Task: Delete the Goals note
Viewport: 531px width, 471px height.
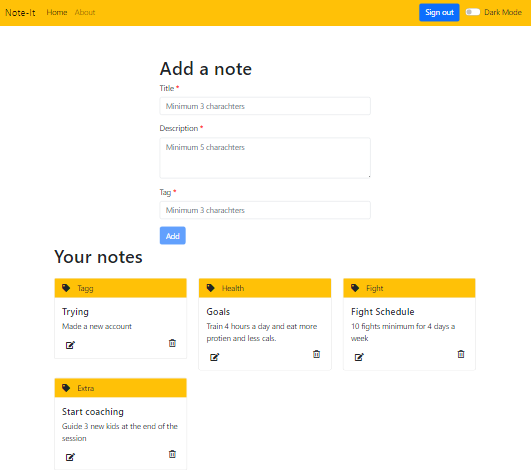Action: (x=316, y=354)
